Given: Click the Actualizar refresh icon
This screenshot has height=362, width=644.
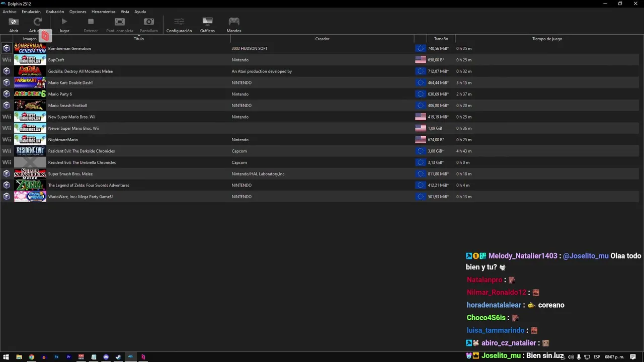Looking at the screenshot, I should [x=37, y=22].
